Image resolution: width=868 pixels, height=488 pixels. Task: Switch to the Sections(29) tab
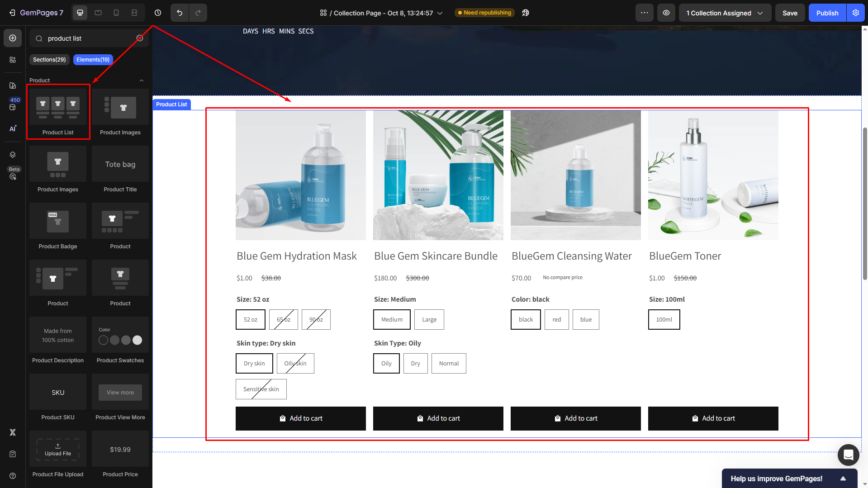point(49,60)
